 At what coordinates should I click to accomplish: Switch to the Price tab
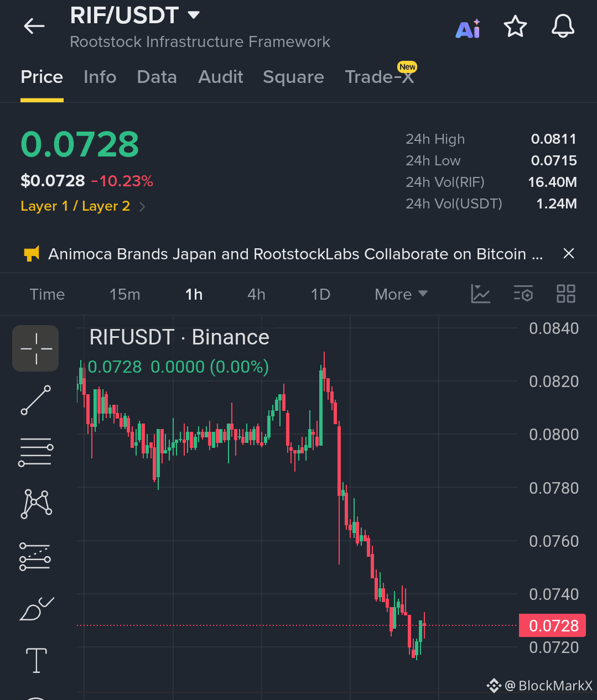click(42, 77)
